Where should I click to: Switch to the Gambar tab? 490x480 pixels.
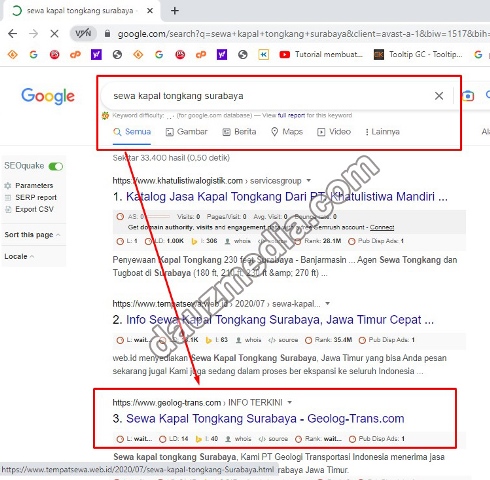point(187,132)
